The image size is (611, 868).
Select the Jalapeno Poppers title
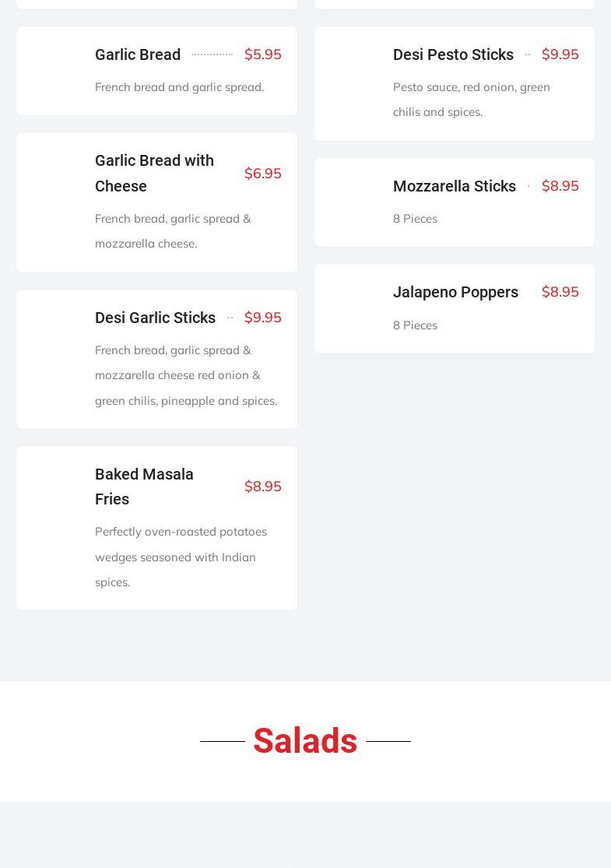pos(455,292)
